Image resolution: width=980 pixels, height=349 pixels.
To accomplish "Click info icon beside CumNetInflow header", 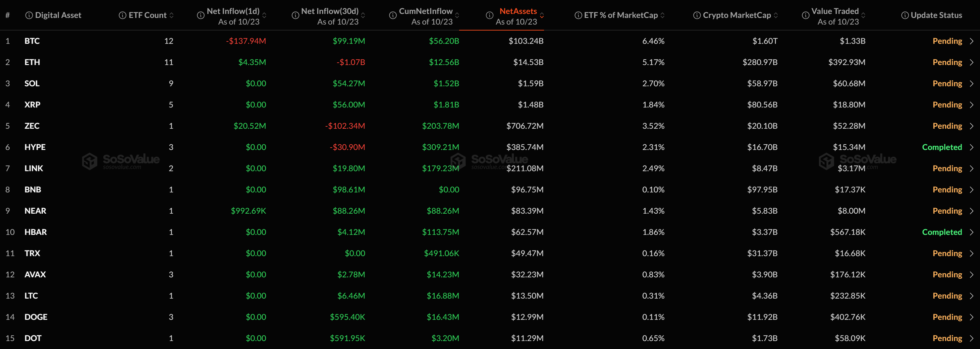I will (393, 15).
